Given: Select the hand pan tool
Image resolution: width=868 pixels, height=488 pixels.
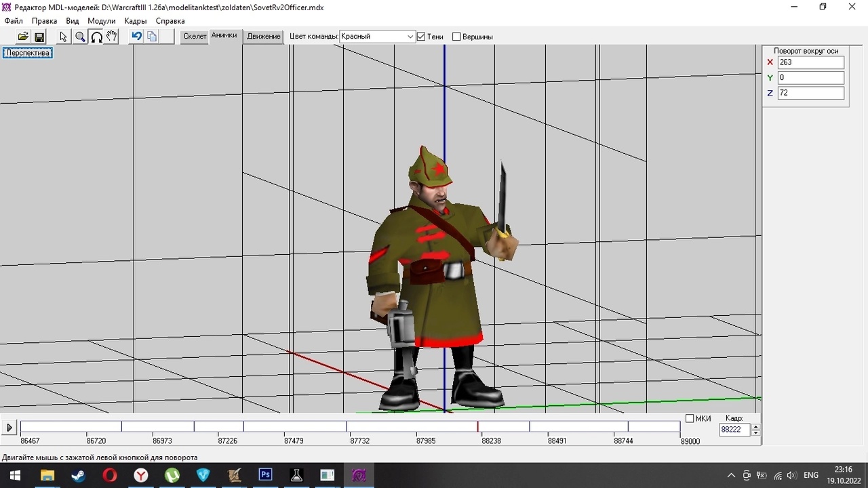Looking at the screenshot, I should pos(112,37).
